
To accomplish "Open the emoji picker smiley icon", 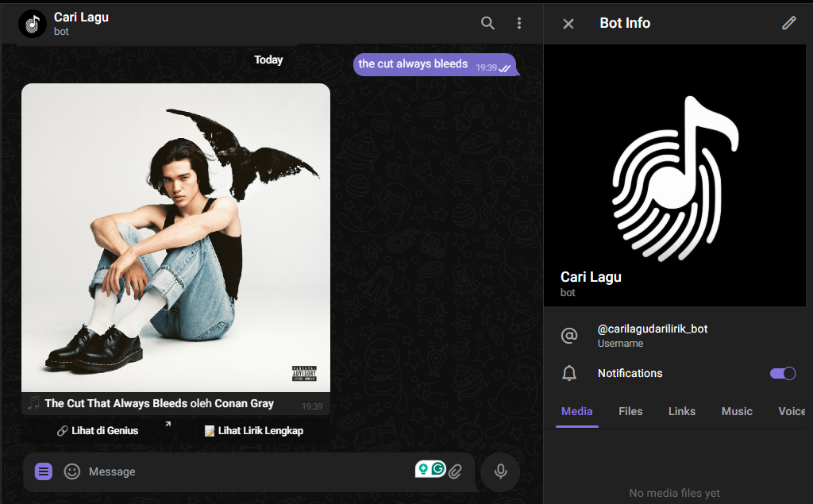I will coord(72,471).
